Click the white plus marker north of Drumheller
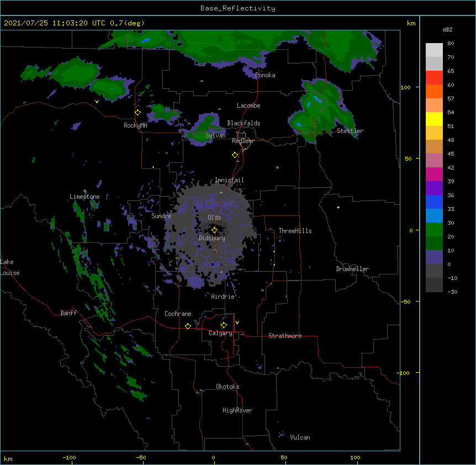 338,207
